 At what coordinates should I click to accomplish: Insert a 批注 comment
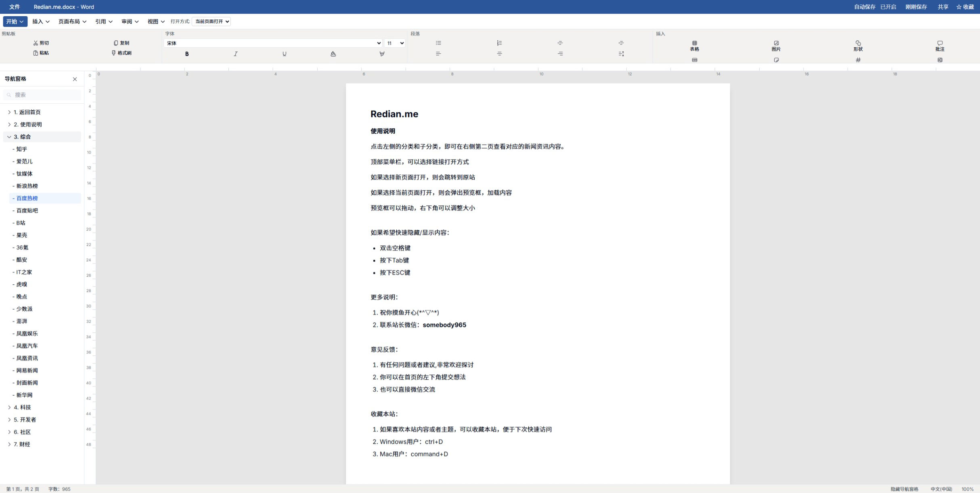point(940,46)
